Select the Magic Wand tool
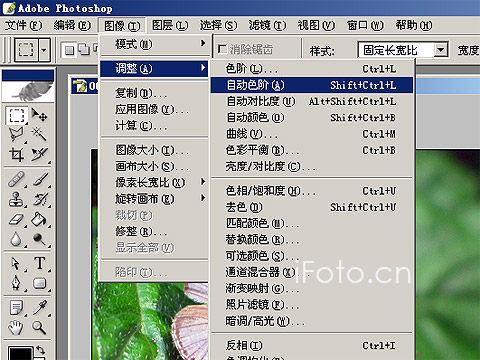 [40, 135]
